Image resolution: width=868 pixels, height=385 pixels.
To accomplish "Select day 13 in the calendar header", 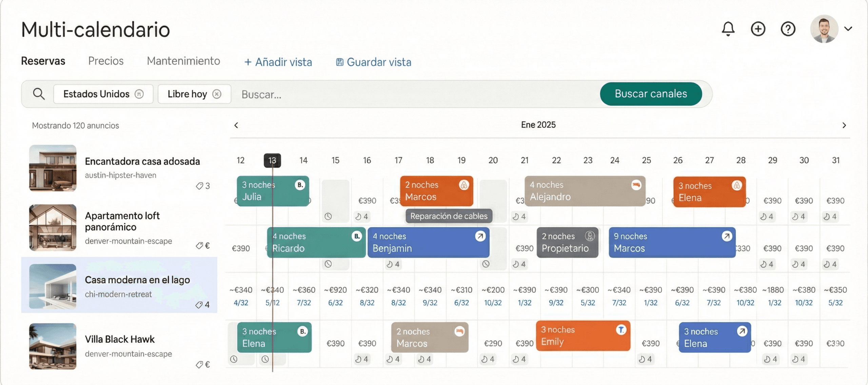I will click(272, 160).
